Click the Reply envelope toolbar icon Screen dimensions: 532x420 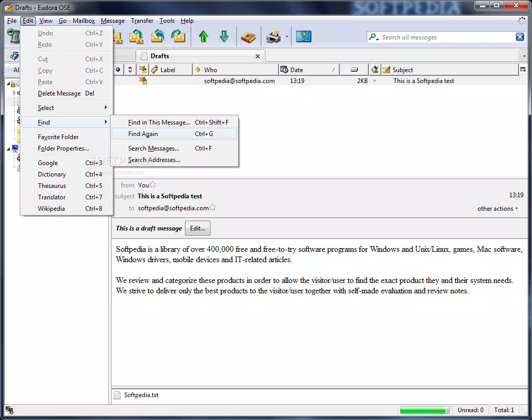pos(137,37)
